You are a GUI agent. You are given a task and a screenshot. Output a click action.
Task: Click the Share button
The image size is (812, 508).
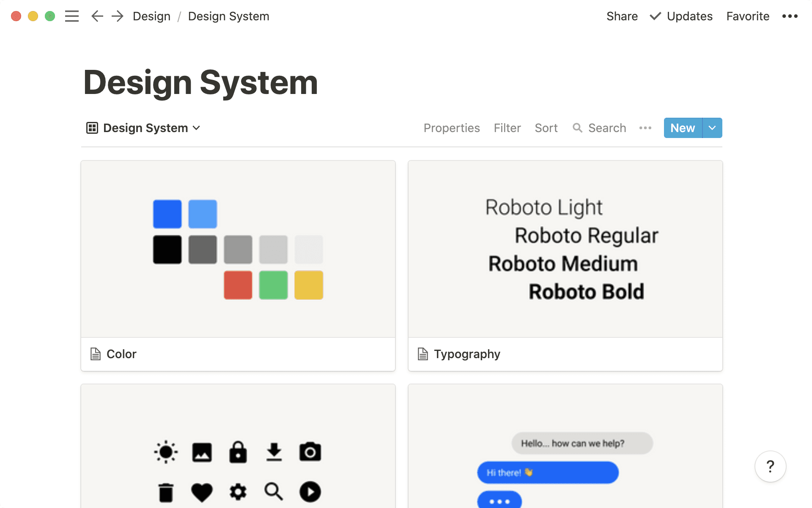(x=622, y=16)
